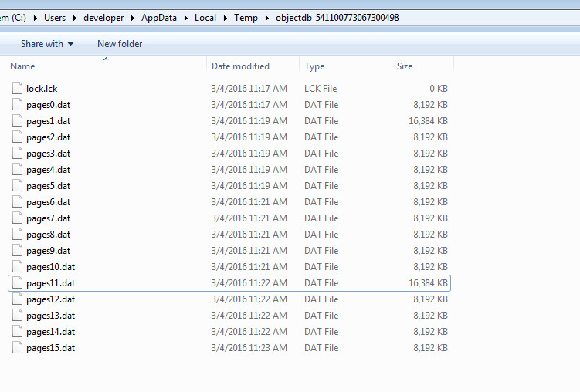The width and height of the screenshot is (580, 392).
Task: Click the 0 KB size of lock.lck
Action: (x=439, y=88)
